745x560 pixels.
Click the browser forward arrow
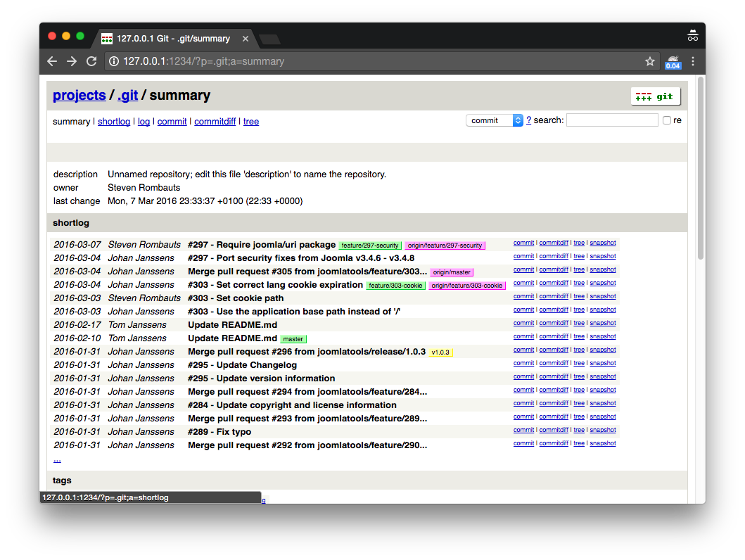[72, 61]
